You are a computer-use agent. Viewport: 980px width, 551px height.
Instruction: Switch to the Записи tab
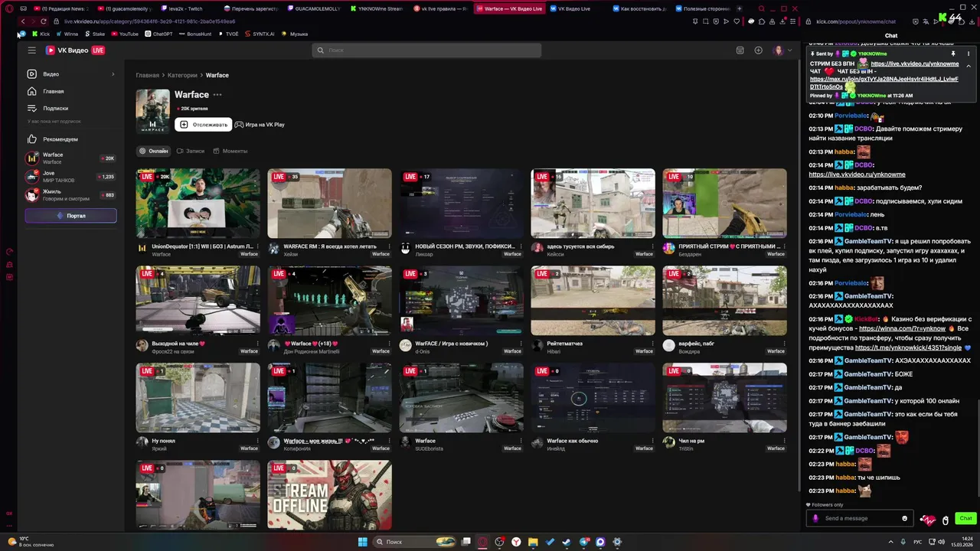click(x=191, y=151)
